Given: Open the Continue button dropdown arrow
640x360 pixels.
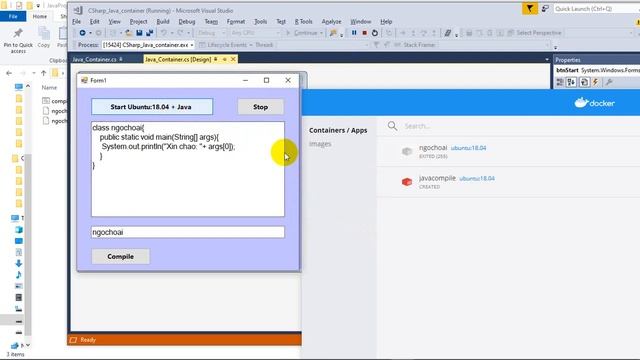Looking at the screenshot, I should (x=322, y=33).
